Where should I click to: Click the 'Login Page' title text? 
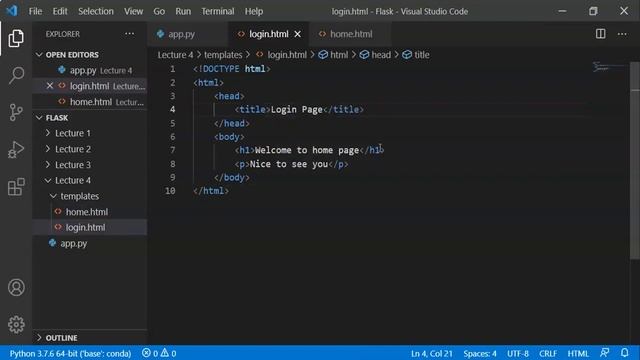(297, 109)
